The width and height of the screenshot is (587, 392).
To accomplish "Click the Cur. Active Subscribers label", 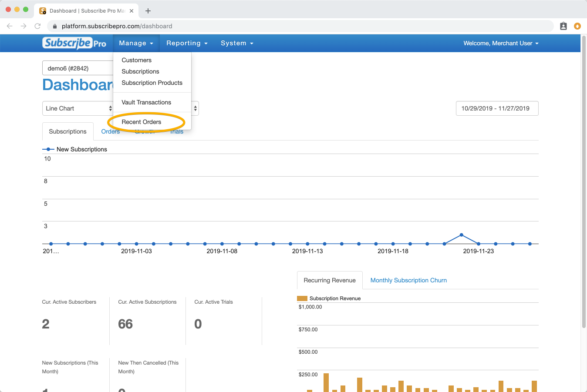I will pyautogui.click(x=69, y=302).
